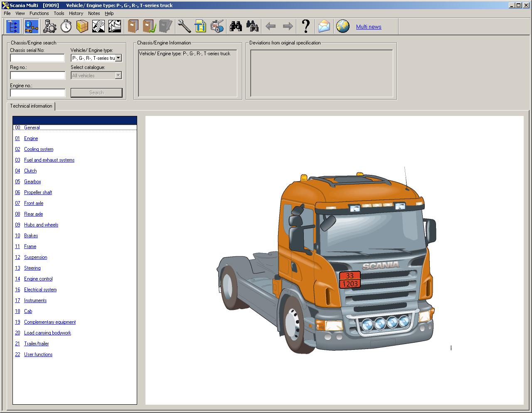Open the File menu

click(7, 13)
